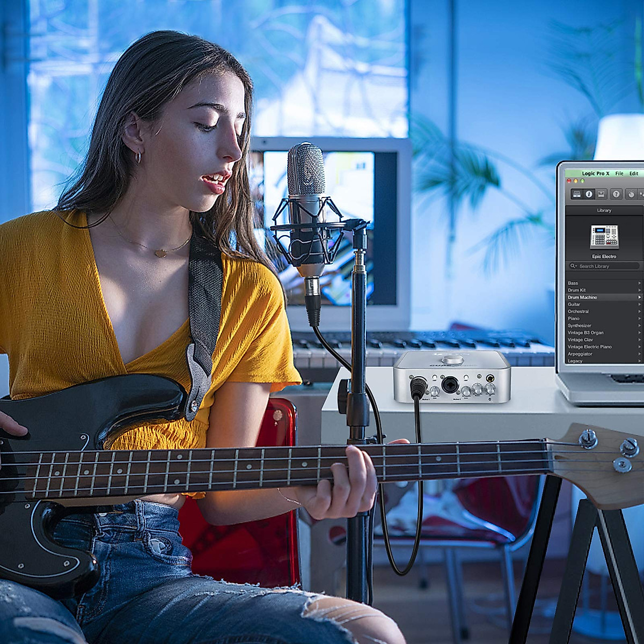Click the search magnifier dropdown icon

[x=573, y=266]
